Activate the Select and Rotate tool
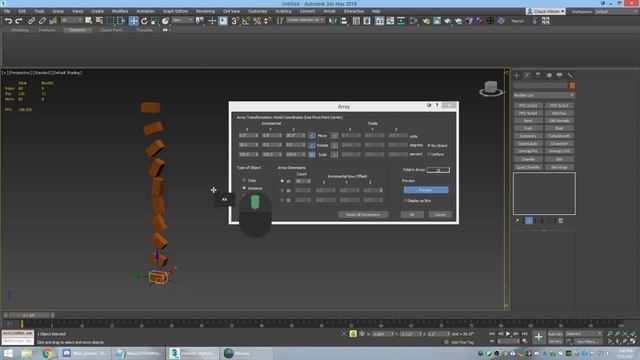The width and height of the screenshot is (640, 360). click(144, 21)
